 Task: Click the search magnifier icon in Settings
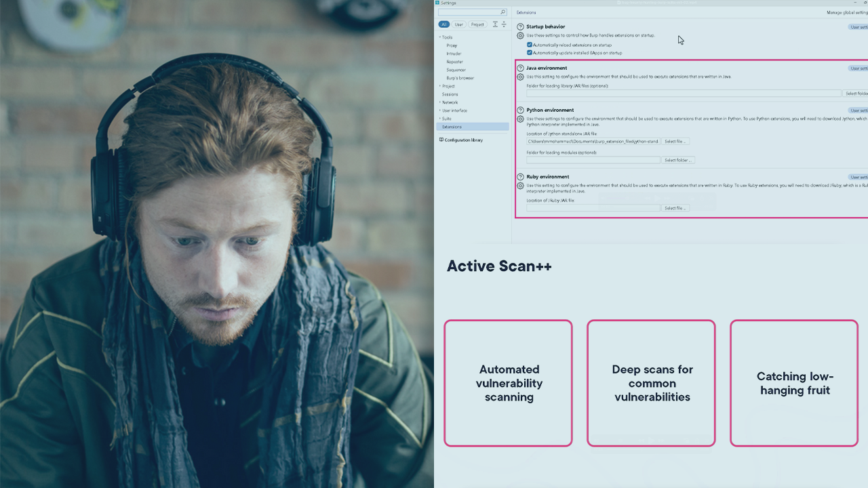click(502, 12)
